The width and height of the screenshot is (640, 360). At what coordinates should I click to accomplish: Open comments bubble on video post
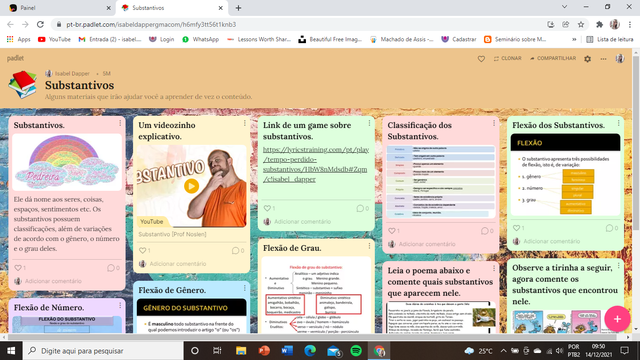tap(236, 250)
